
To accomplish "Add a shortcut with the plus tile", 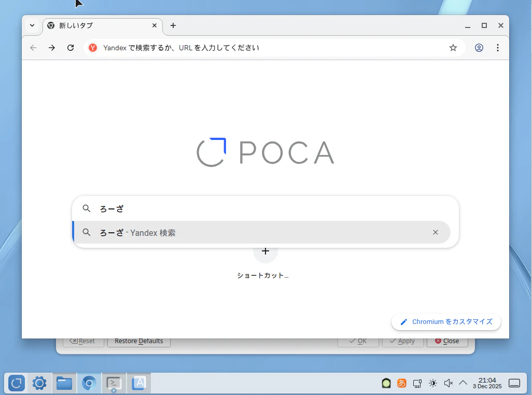I will point(265,251).
